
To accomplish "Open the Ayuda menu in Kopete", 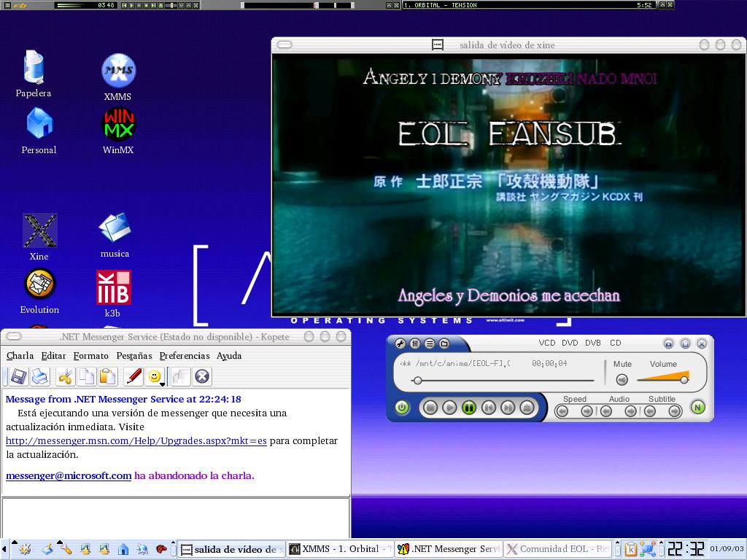I will 229,356.
